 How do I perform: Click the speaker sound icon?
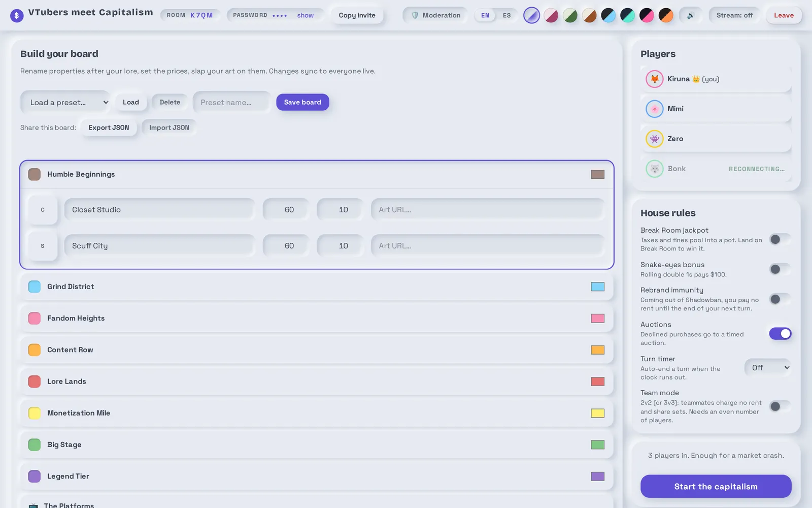tap(690, 15)
